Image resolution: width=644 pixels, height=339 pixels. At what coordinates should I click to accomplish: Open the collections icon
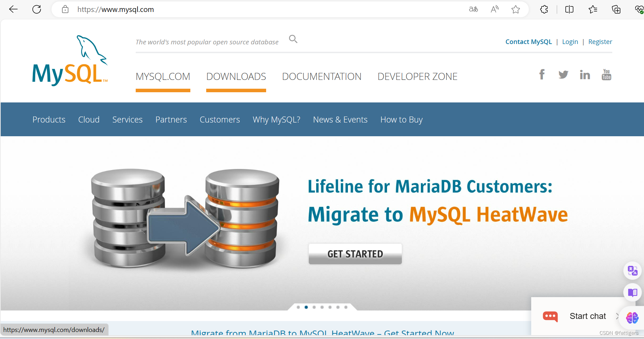coord(616,10)
